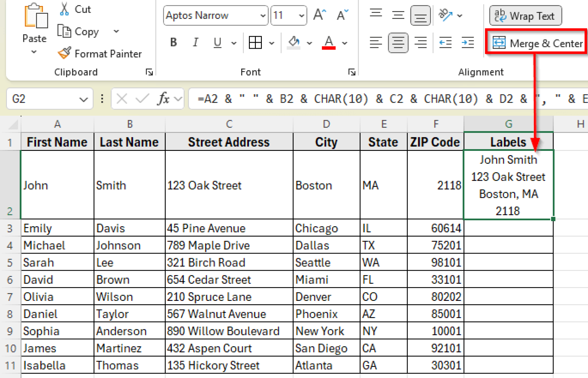Open the Borders dropdown menu arrow
Screen dimensions: 588x378
[271, 43]
